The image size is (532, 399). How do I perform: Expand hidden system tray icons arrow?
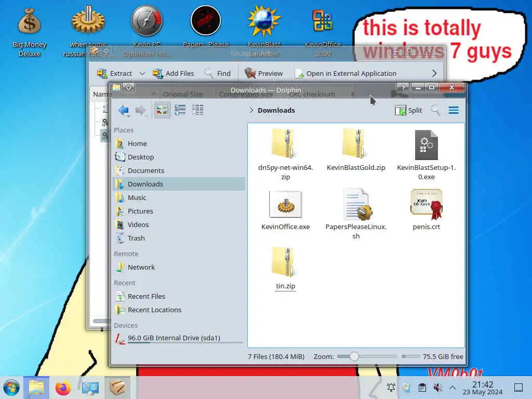point(453,388)
